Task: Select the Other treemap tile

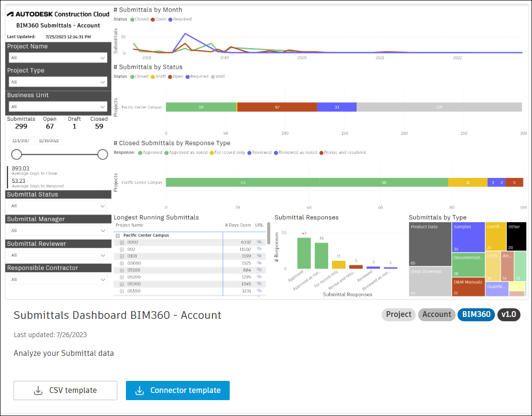Action: pos(517,236)
